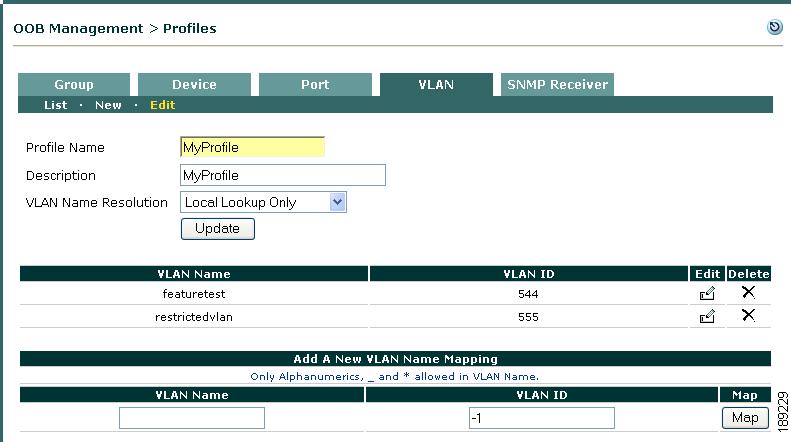Viewport: 791px width, 442px height.
Task: Delete the featuretest VLAN mapping
Action: (x=749, y=292)
